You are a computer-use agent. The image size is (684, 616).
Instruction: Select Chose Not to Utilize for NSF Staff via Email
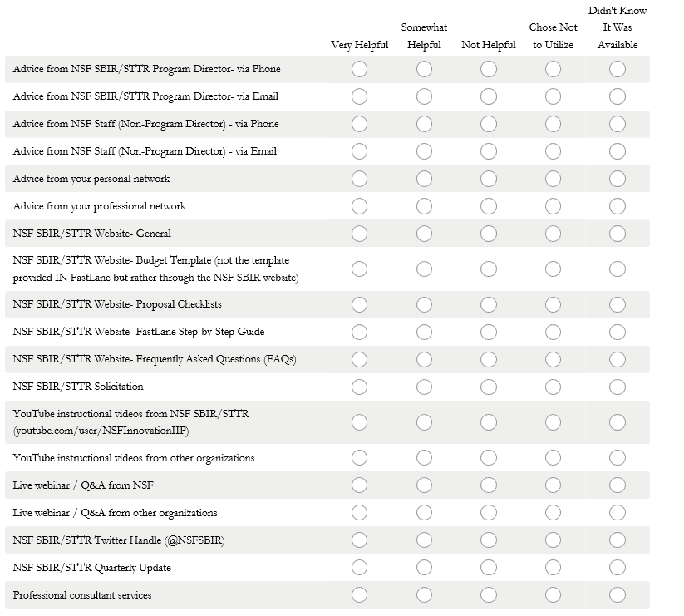tap(553, 152)
